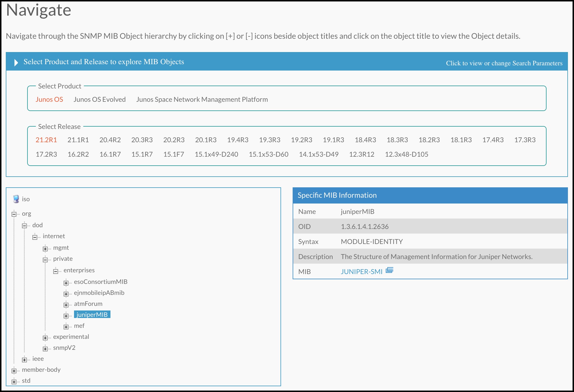Open the JUNIPER-SMI MIB link
The height and width of the screenshot is (392, 574).
[361, 272]
